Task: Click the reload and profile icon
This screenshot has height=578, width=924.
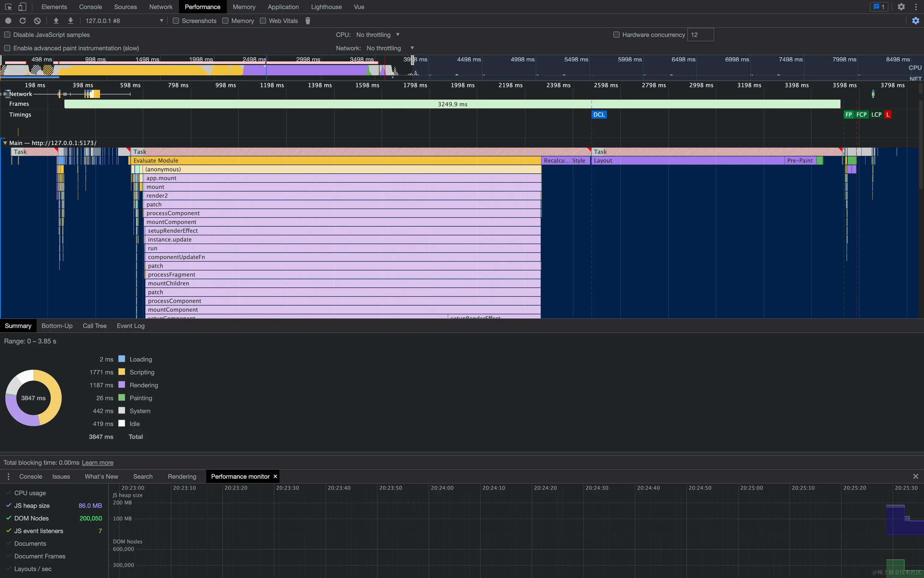Action: coord(23,21)
